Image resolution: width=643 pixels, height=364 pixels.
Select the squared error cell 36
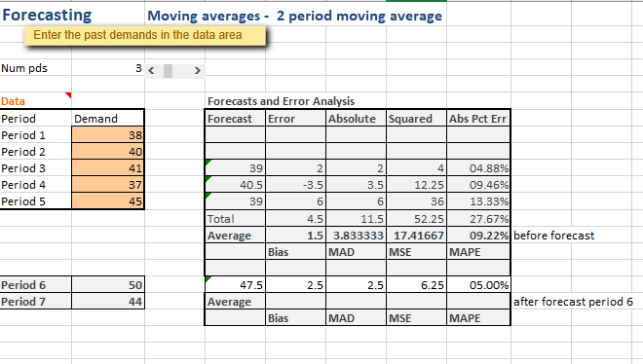point(416,201)
